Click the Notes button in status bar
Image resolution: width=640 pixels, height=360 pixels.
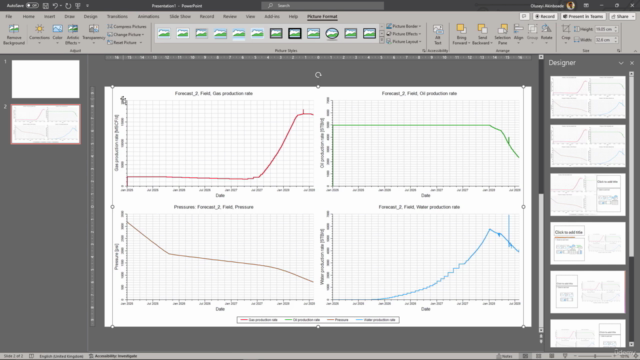point(505,356)
